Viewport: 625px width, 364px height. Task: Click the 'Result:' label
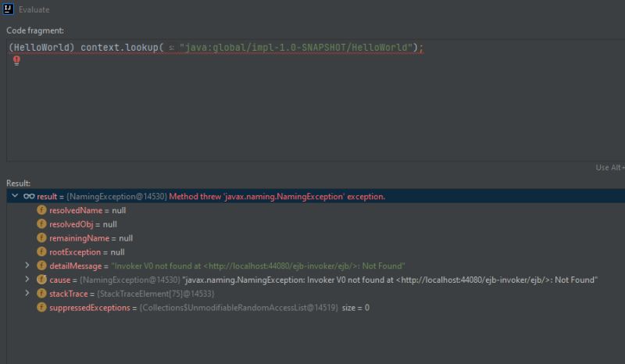point(18,184)
